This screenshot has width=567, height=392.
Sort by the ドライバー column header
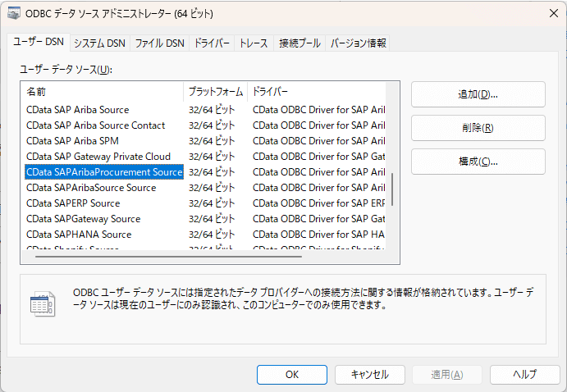click(x=317, y=92)
